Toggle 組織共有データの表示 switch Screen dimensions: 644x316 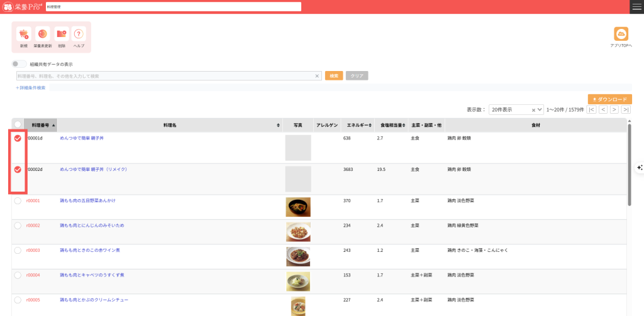[19, 64]
